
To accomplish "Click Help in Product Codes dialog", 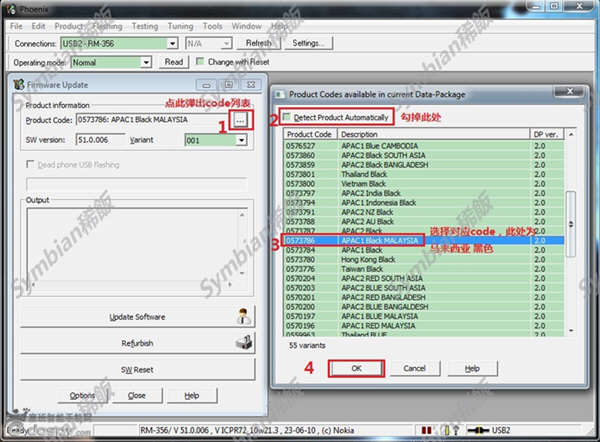I will [472, 368].
